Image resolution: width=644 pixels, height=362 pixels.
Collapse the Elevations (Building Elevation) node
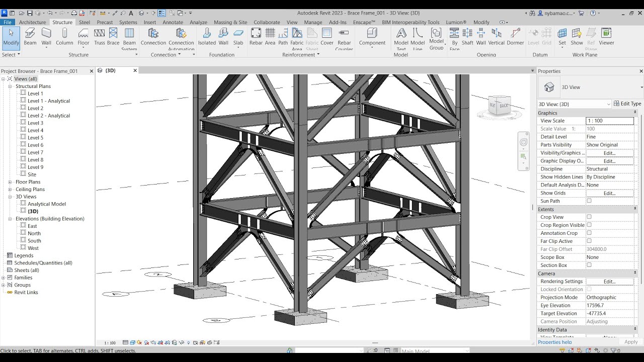[x=10, y=219]
